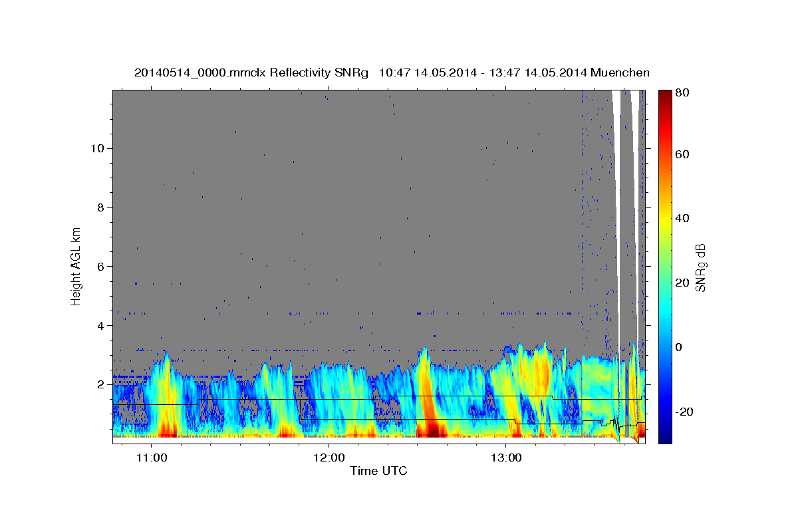Click the "Height AGL km" y-axis label
Viewport: 798px width, 532px height.
click(x=76, y=267)
